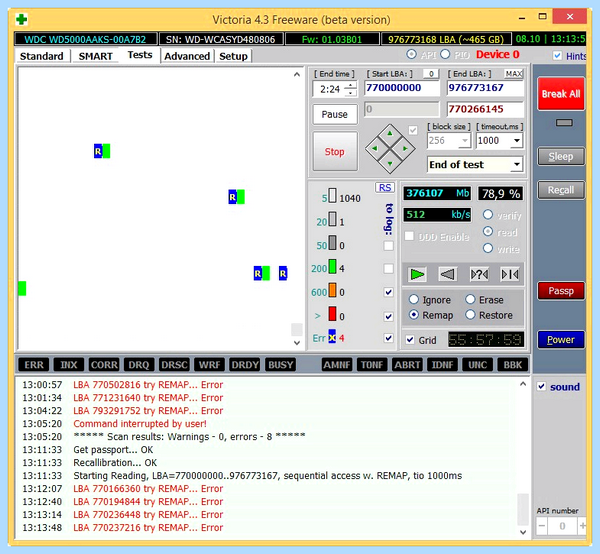The image size is (600, 554).
Task: Click the Break All button
Action: [x=561, y=94]
